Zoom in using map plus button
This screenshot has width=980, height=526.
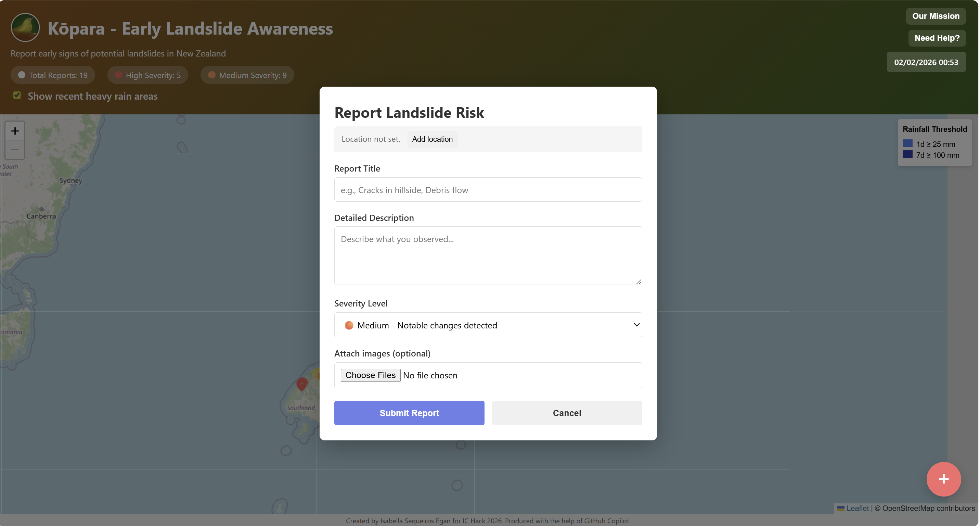point(15,131)
